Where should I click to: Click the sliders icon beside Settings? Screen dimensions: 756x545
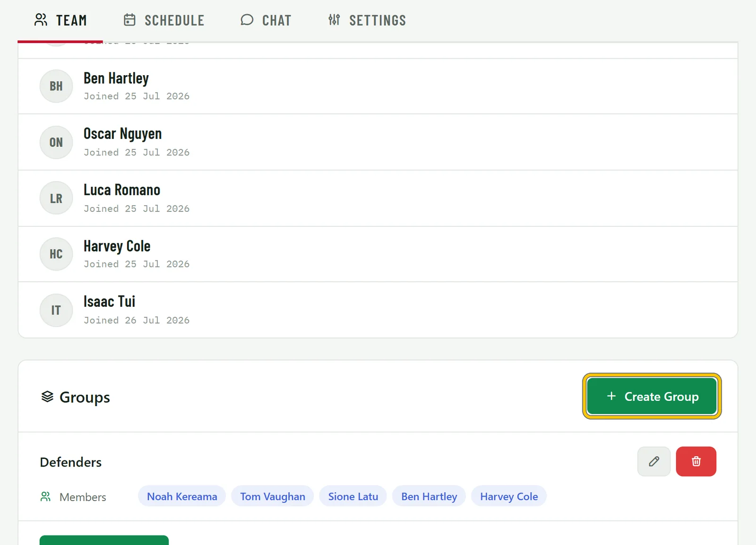[x=334, y=20]
